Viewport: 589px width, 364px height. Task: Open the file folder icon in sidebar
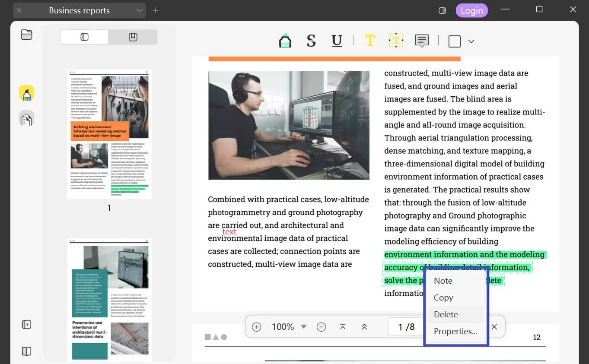point(26,35)
